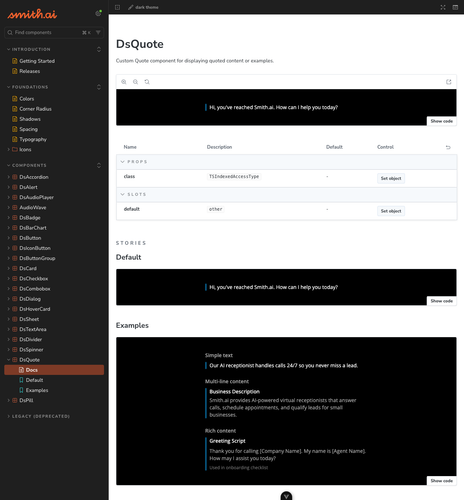Collapse the Foundations section
The height and width of the screenshot is (500, 464).
click(x=28, y=87)
